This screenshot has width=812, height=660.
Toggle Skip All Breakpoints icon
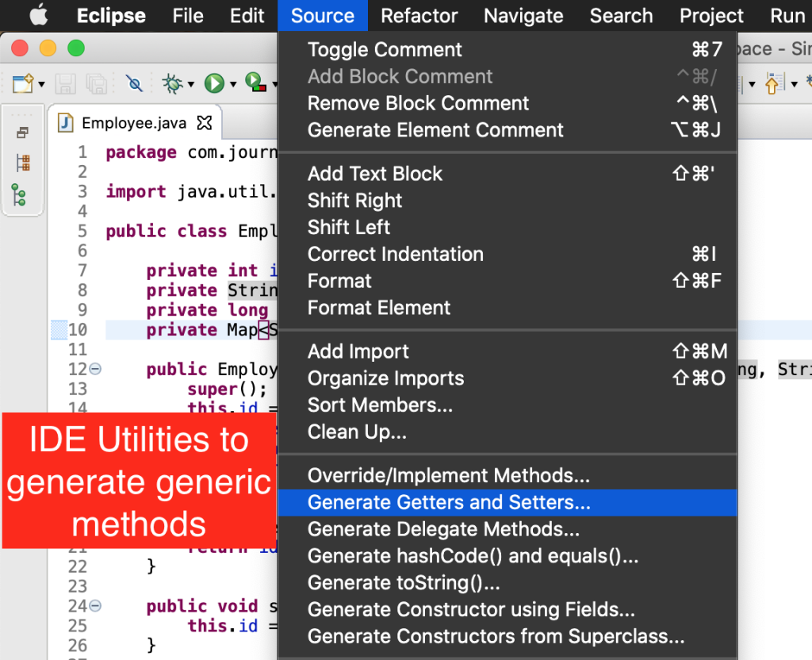click(134, 82)
